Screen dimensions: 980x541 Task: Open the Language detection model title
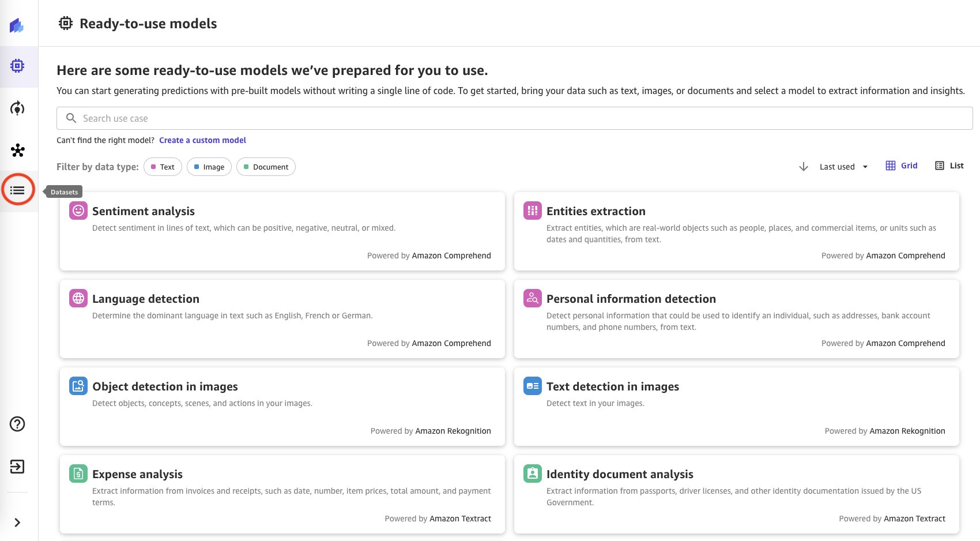tap(146, 299)
